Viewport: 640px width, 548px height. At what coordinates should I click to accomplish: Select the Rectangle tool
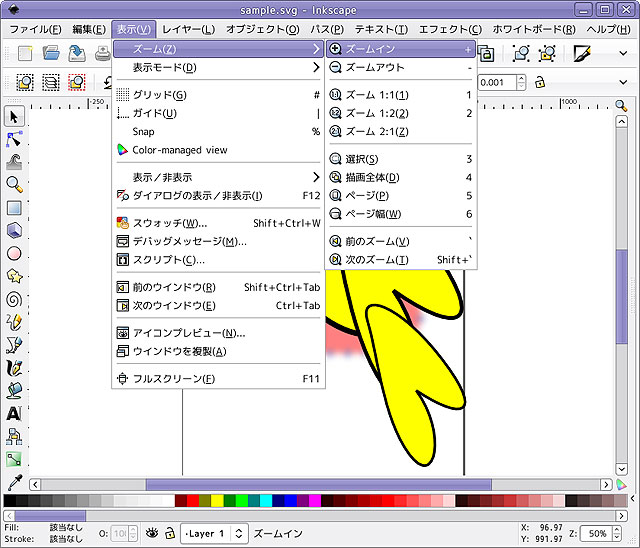click(x=14, y=208)
